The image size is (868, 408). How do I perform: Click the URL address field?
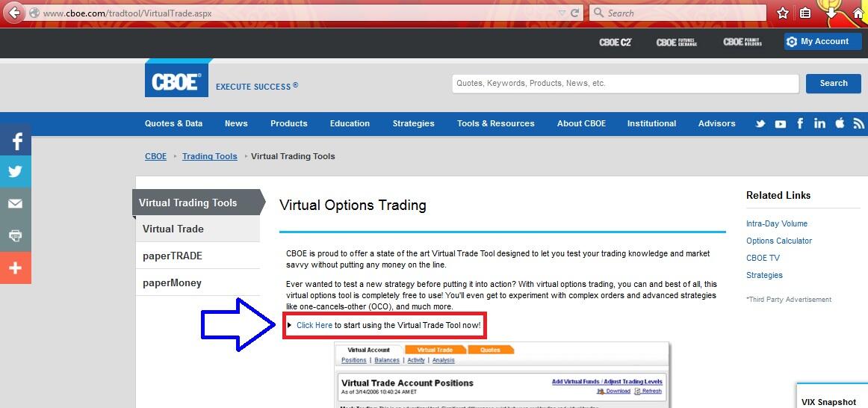click(x=299, y=13)
